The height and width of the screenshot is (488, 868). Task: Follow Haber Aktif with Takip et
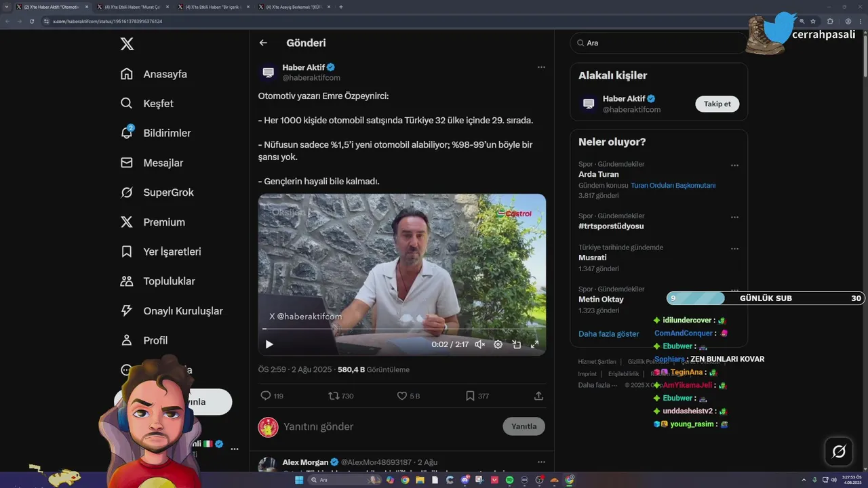pos(717,104)
